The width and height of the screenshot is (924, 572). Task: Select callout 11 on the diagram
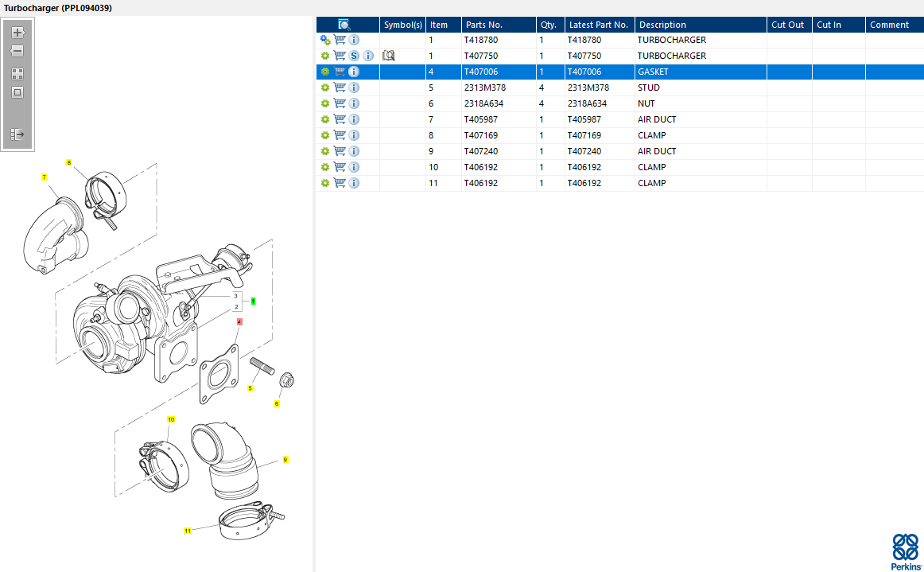click(x=188, y=531)
